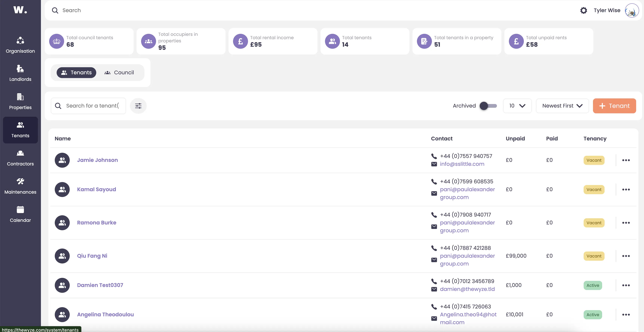Open the Newest First sort dropdown
Screen dimensions: 644x332
[x=562, y=106]
